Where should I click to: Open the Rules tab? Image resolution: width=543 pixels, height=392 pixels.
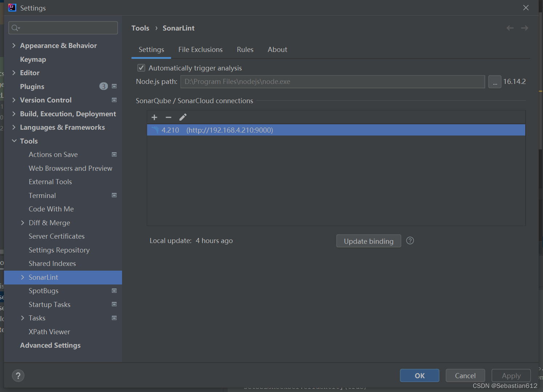pyautogui.click(x=245, y=50)
